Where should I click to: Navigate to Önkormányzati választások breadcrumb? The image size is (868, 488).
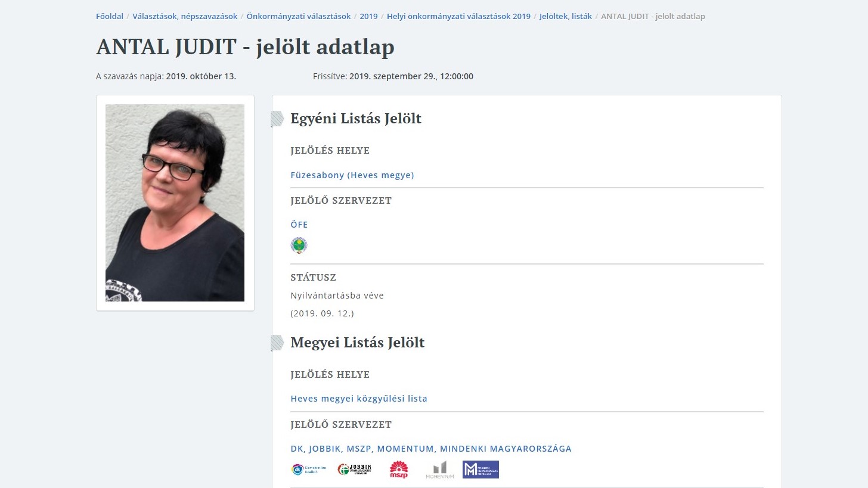coord(299,17)
